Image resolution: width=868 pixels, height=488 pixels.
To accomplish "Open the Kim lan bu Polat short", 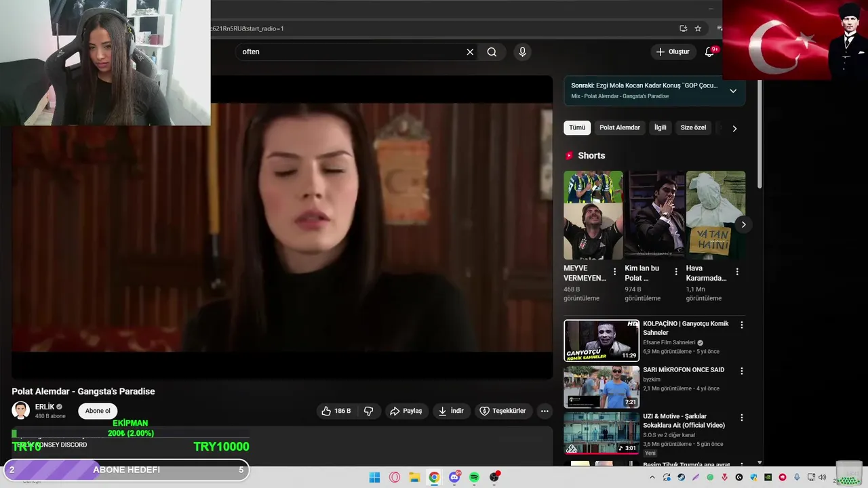I will point(654,215).
